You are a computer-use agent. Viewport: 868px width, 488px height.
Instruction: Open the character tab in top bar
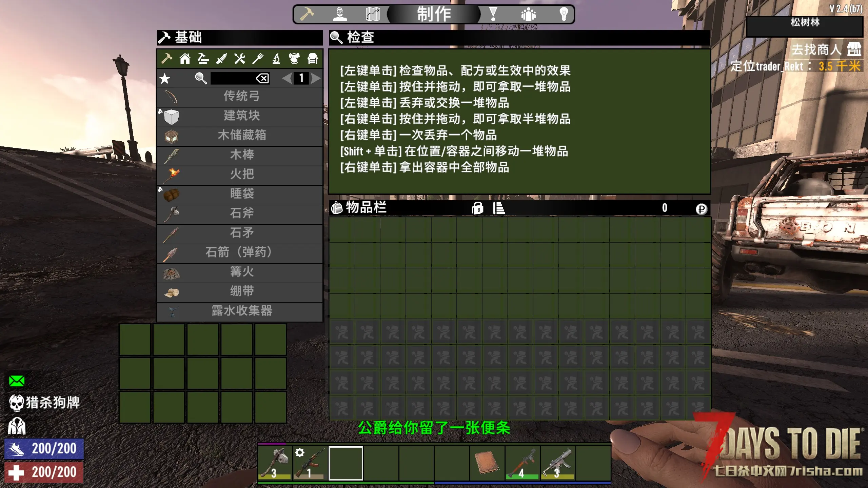click(x=340, y=15)
